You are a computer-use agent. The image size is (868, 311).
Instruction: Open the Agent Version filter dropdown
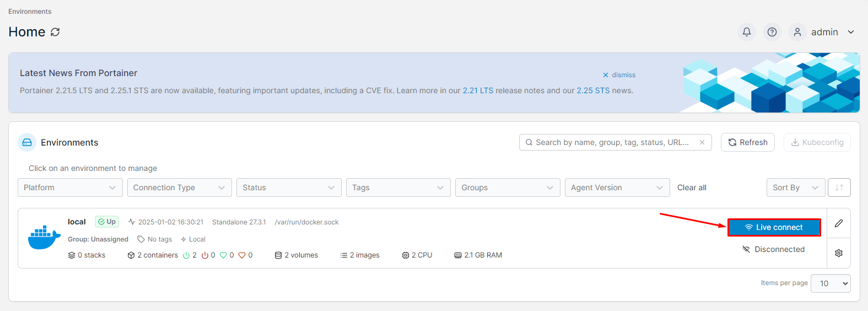[617, 187]
